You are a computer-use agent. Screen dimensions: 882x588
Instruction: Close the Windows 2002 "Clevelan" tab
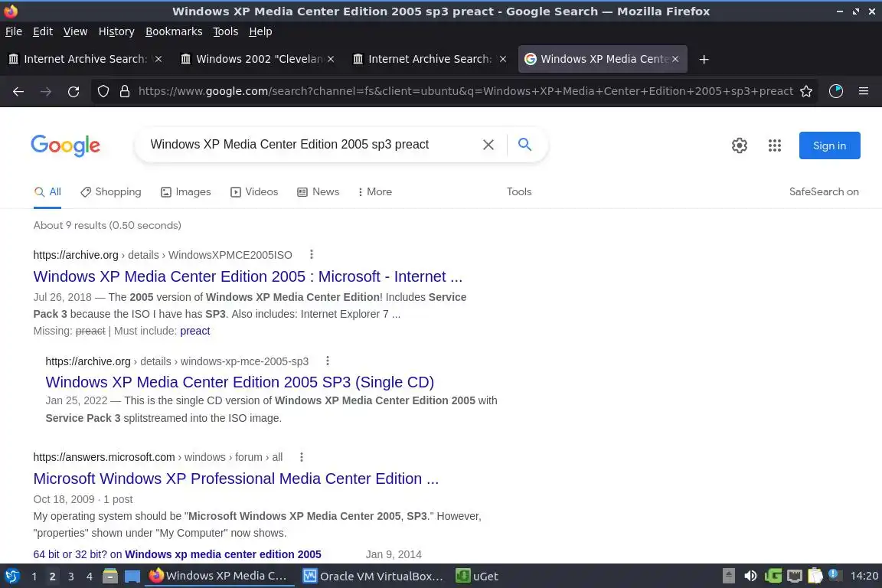[331, 59]
